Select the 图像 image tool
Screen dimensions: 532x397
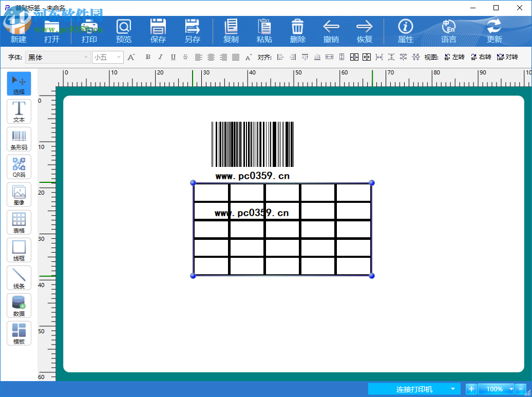[19, 195]
